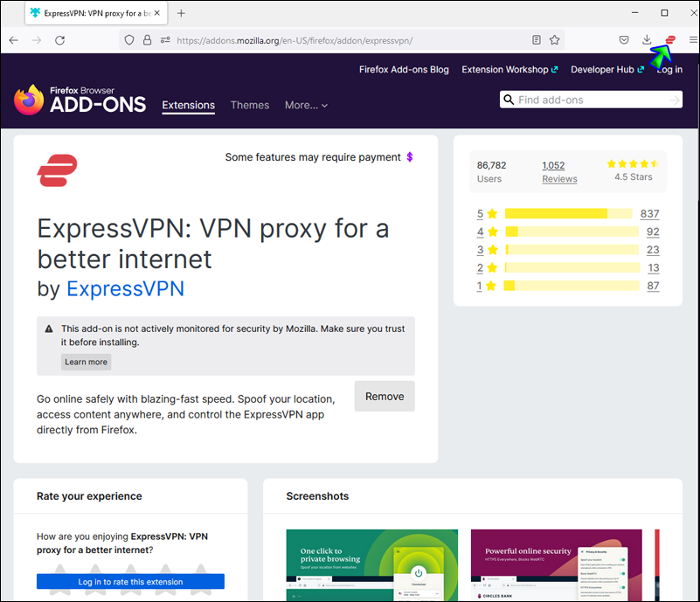
Task: Open the Developer Hub link
Action: click(607, 70)
